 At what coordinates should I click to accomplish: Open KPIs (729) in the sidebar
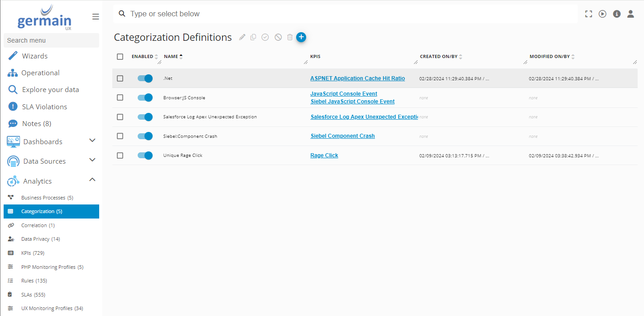pyautogui.click(x=33, y=253)
